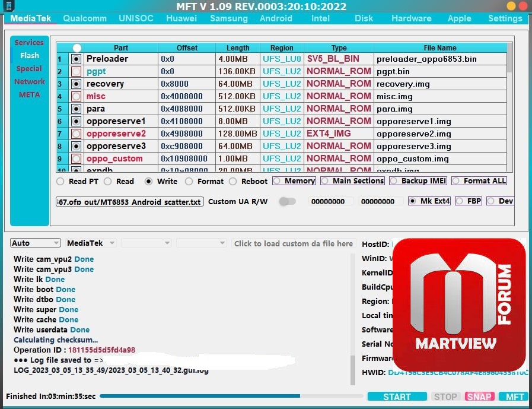Open the Android tab
Viewport: 532px width, 409px height.
pyautogui.click(x=276, y=18)
